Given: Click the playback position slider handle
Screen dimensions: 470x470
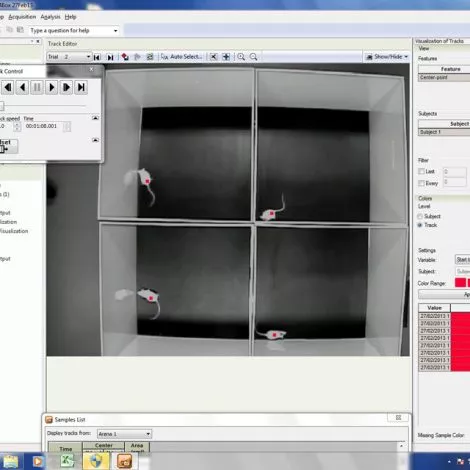Looking at the screenshot, I should pyautogui.click(x=2, y=106).
